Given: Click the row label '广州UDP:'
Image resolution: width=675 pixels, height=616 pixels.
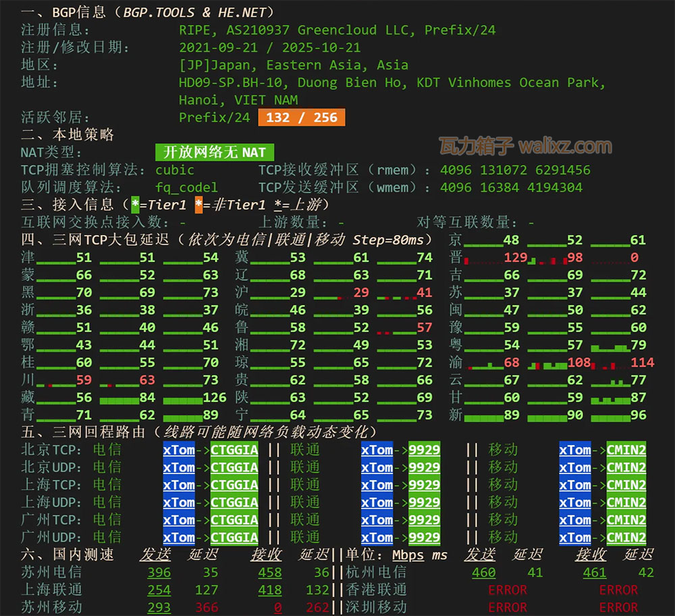Looking at the screenshot, I should [x=51, y=538].
